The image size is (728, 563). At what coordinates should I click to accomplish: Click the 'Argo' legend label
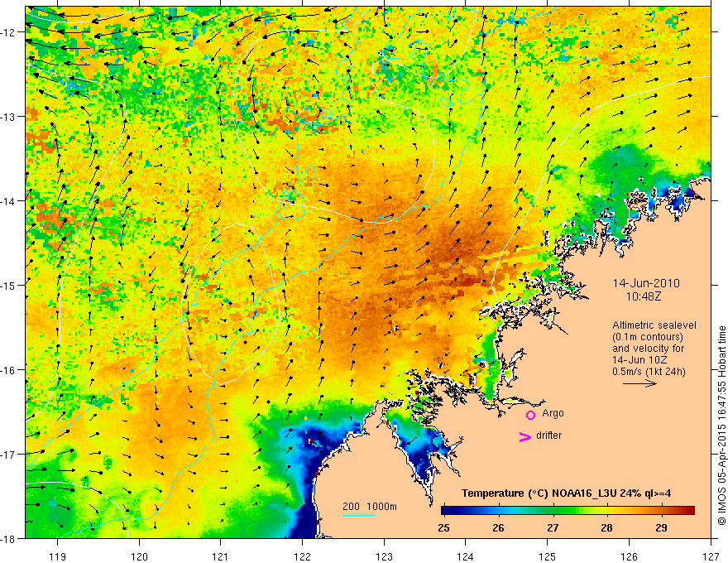tap(553, 413)
